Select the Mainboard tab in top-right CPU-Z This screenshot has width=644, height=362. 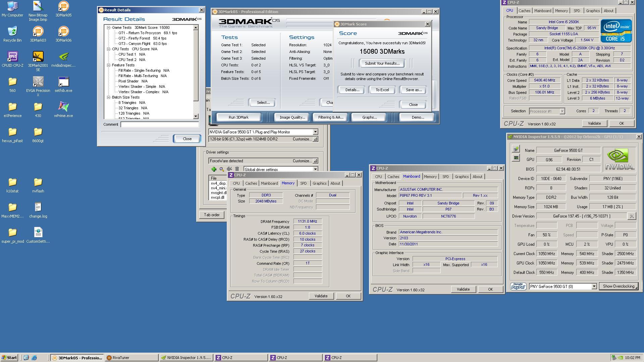[x=543, y=11]
